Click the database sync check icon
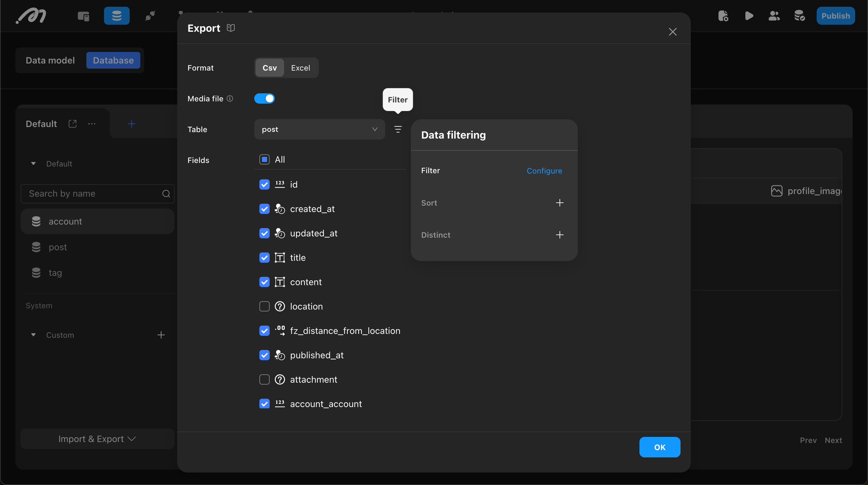Viewport: 868px width, 485px height. pos(799,16)
